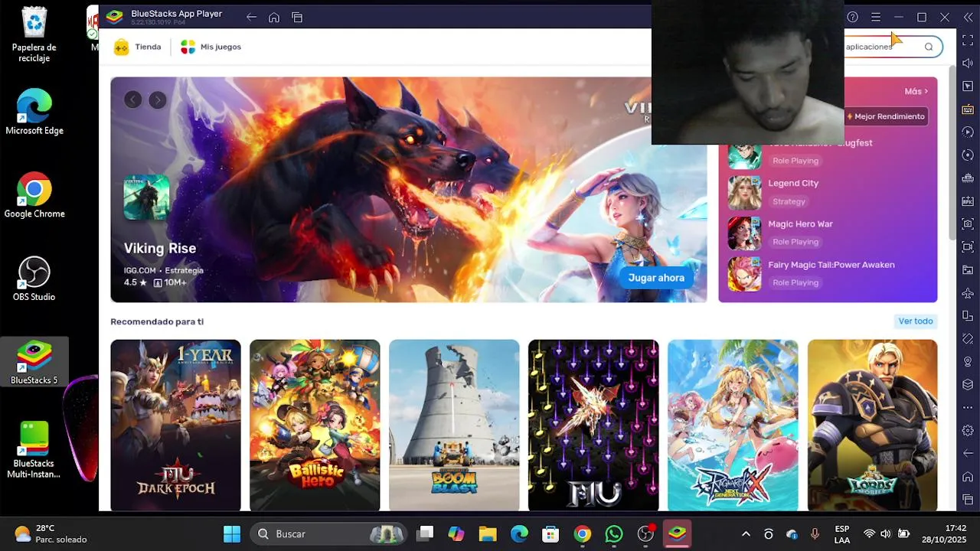Toggle fullscreen from the side toolbar
The width and height of the screenshot is (980, 551).
click(968, 40)
